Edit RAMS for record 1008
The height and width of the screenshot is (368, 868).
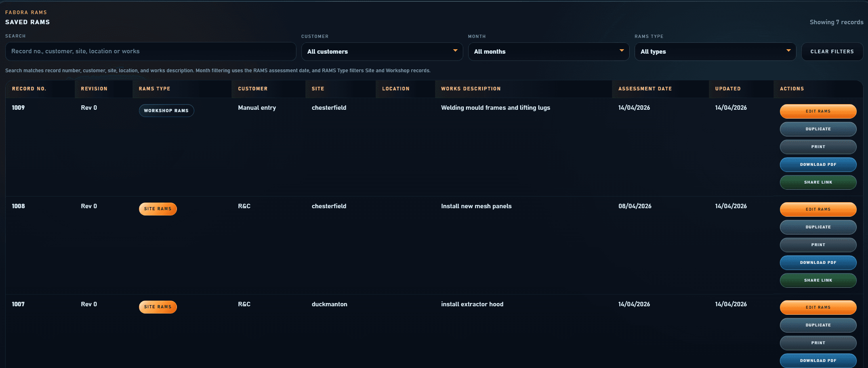click(x=818, y=209)
